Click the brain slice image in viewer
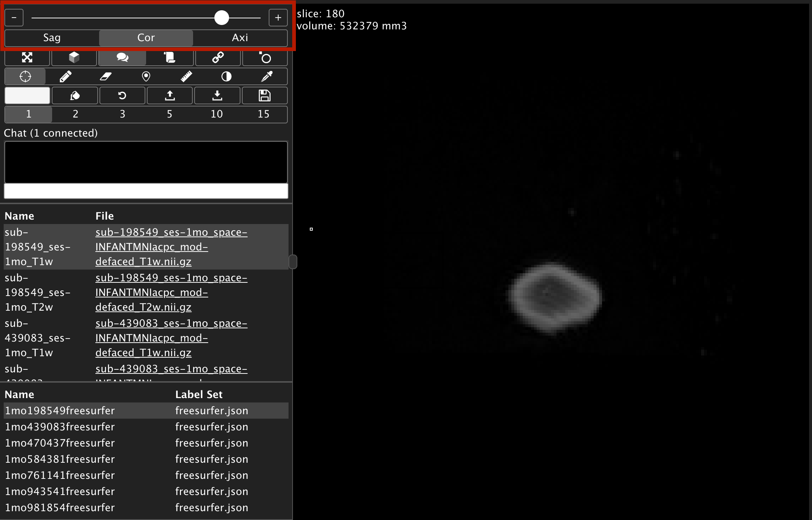The height and width of the screenshot is (520, 812). [555, 298]
